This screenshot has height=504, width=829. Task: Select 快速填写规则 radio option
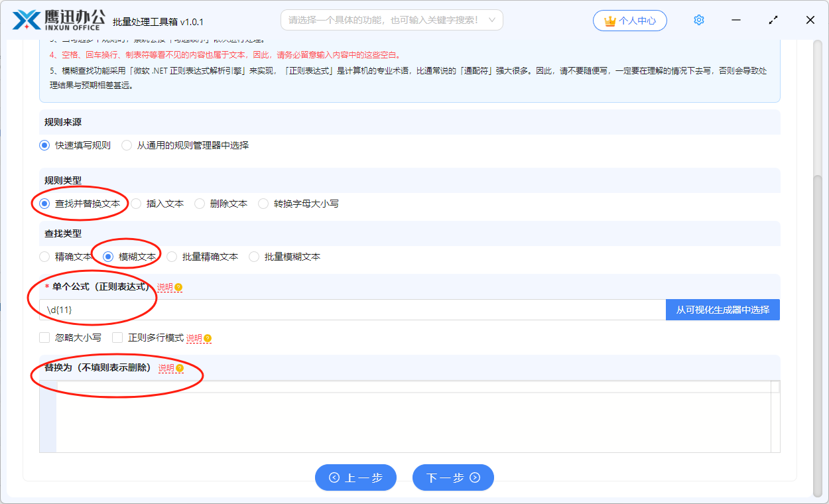pyautogui.click(x=75, y=145)
